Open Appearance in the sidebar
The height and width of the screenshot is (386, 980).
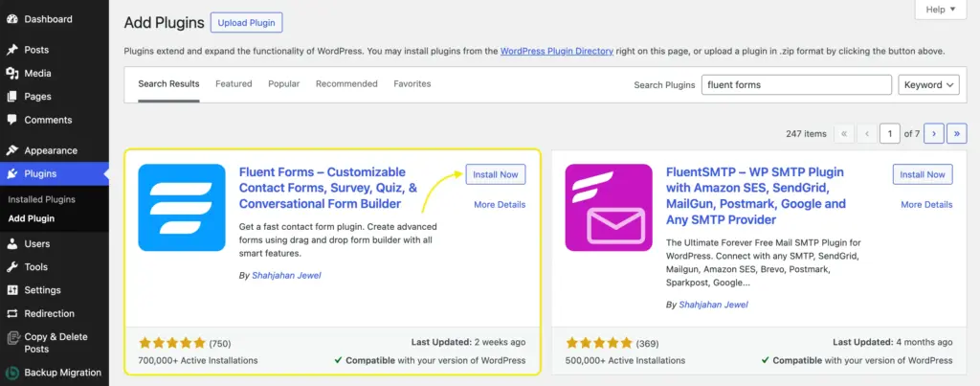(55, 150)
